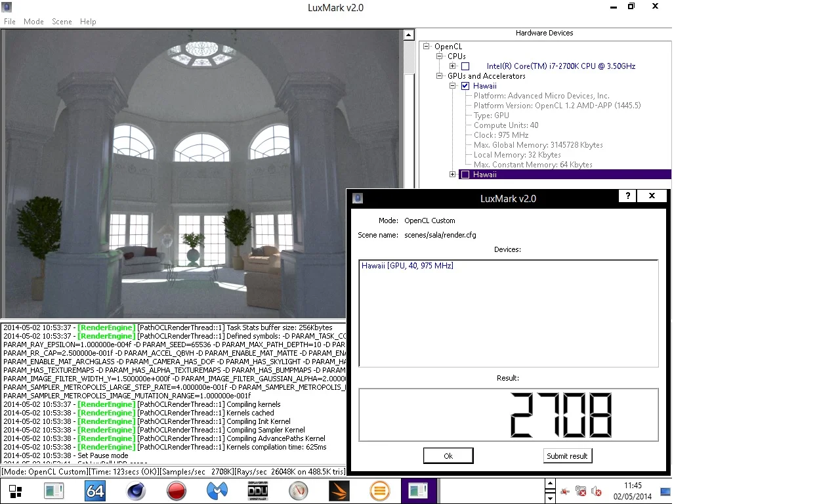The height and width of the screenshot is (504, 840).
Task: Collapse the OpenCL tree node
Action: [x=427, y=47]
